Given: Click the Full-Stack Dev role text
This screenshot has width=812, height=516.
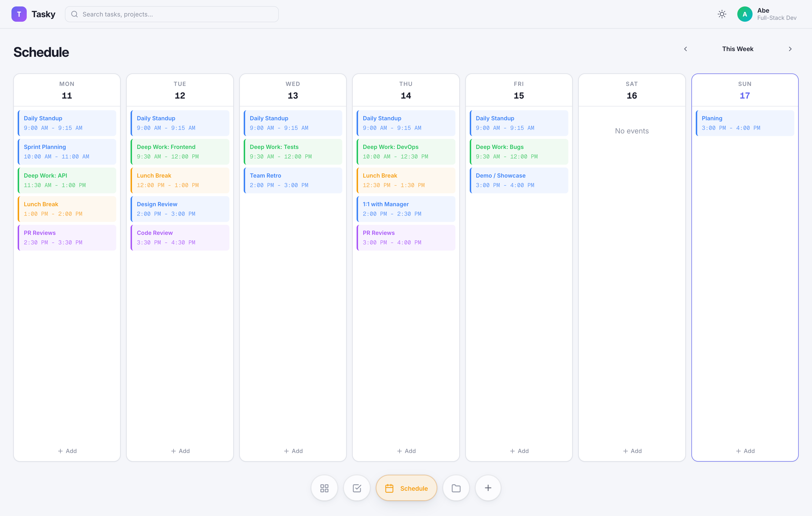Looking at the screenshot, I should tap(777, 18).
